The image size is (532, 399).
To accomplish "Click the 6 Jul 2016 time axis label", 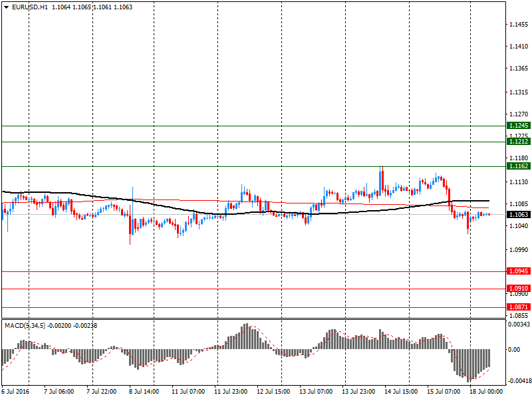I will click(x=15, y=392).
